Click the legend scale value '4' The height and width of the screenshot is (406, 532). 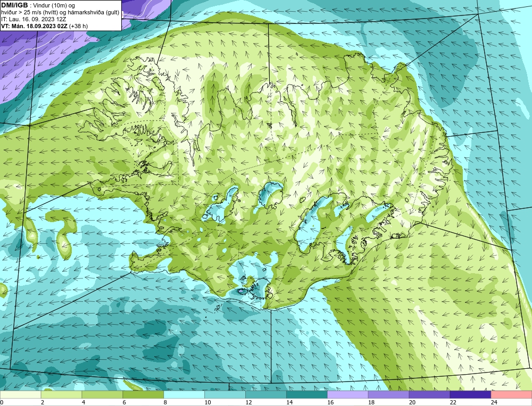click(84, 402)
